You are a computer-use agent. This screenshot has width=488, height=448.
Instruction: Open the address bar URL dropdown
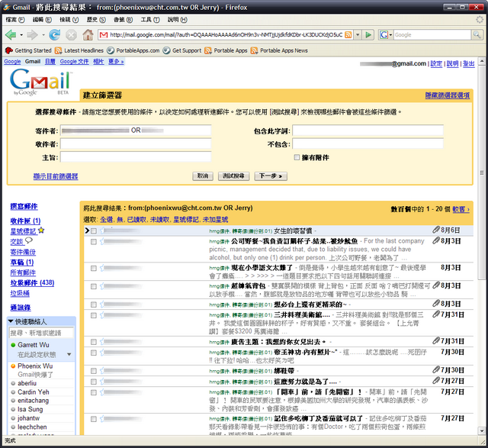(358, 35)
